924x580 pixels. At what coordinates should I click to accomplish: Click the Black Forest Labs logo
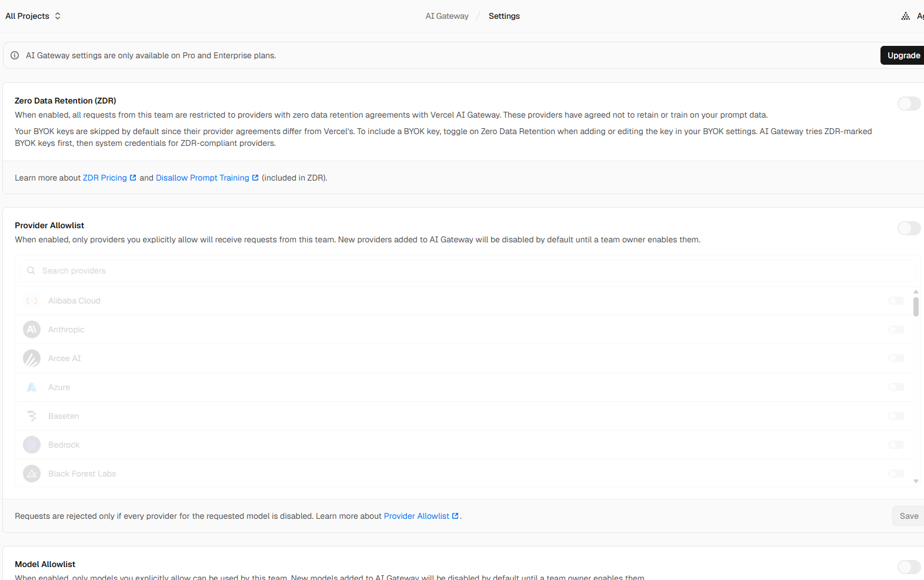pos(32,474)
